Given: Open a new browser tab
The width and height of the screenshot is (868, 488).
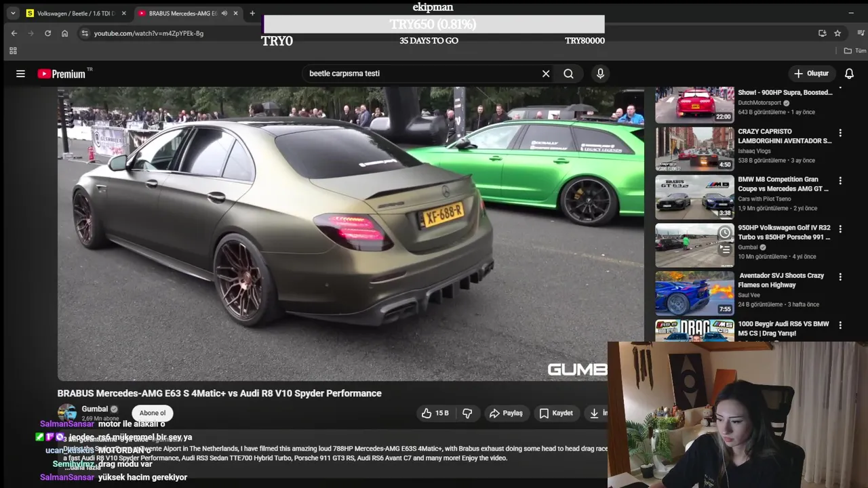Looking at the screenshot, I should coord(252,13).
